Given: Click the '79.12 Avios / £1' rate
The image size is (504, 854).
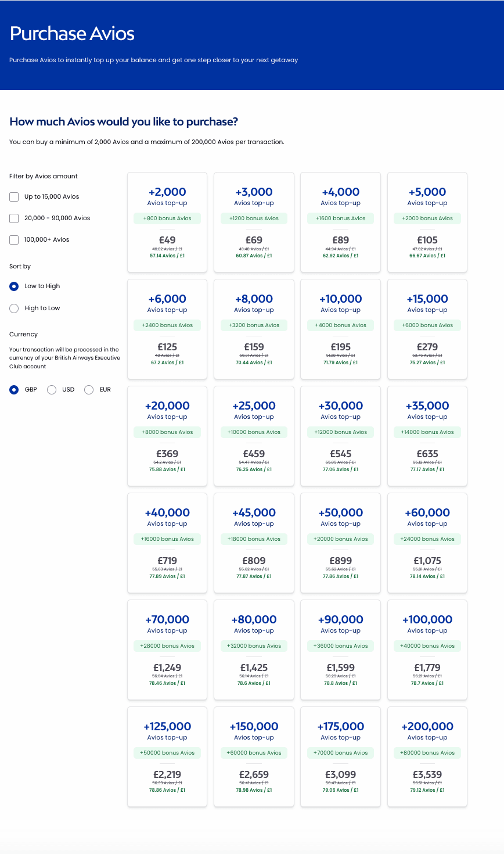Looking at the screenshot, I should click(427, 790).
